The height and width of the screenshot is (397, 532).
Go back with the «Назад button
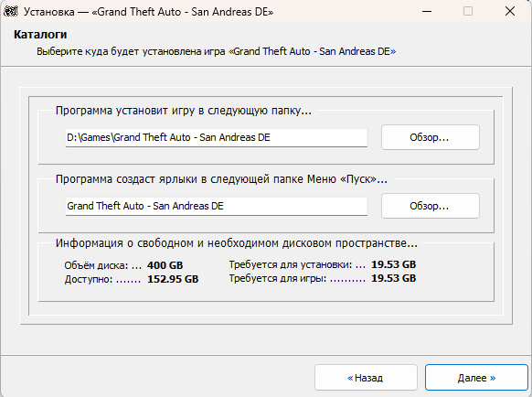point(366,378)
